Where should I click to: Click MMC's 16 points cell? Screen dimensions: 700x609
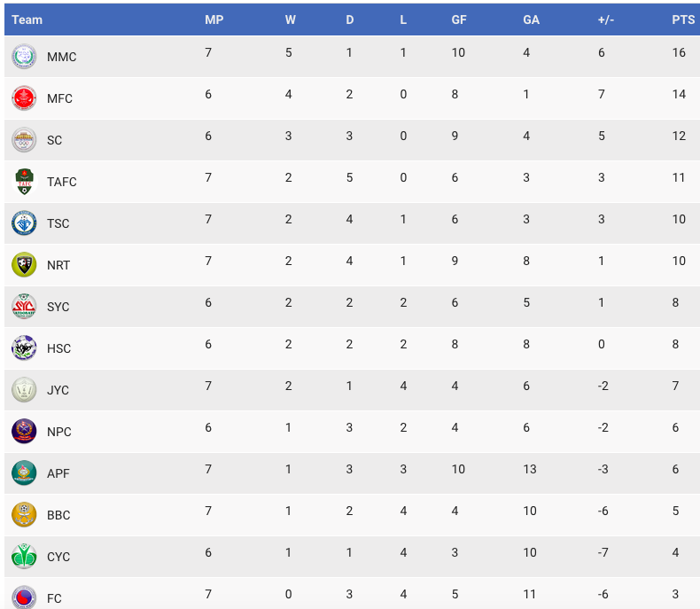[x=679, y=52]
